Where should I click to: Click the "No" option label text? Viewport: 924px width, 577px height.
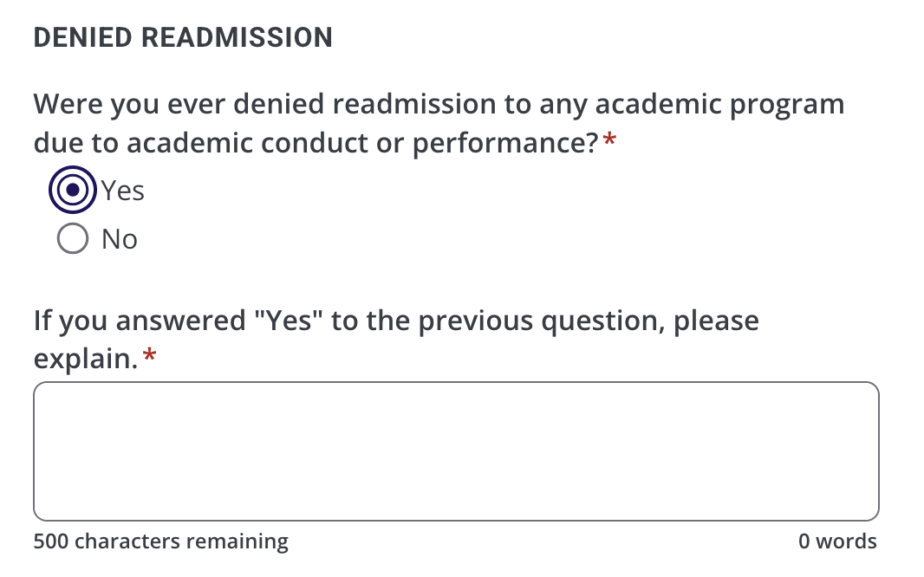tap(120, 240)
